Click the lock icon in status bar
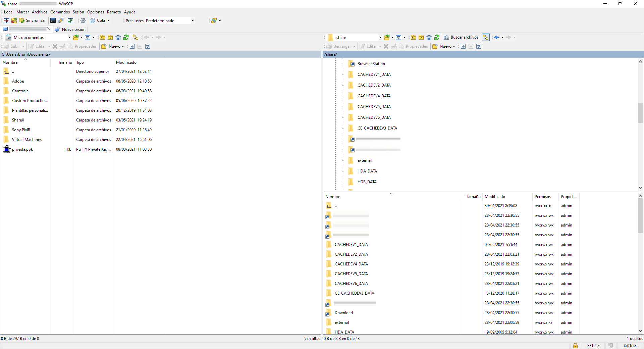The height and width of the screenshot is (349, 644). coord(575,346)
